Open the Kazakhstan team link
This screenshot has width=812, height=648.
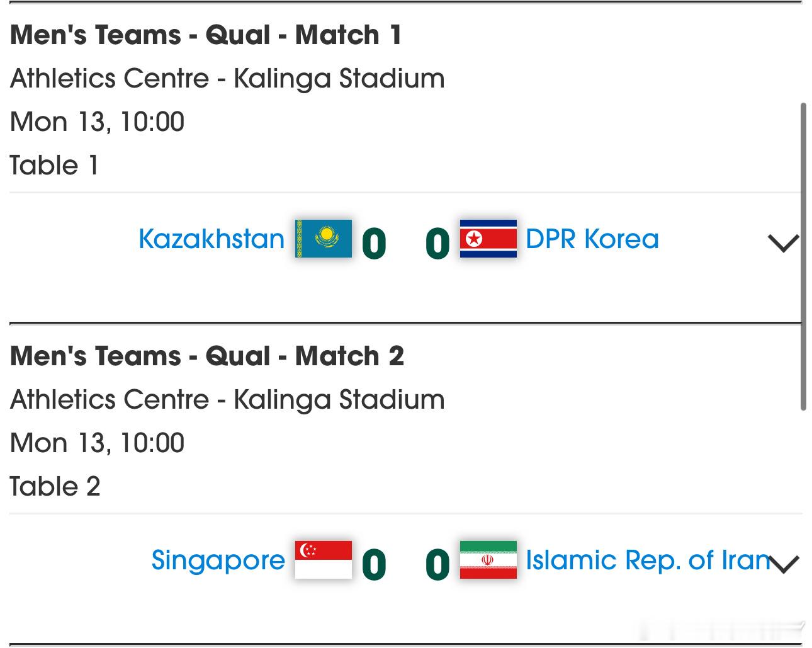click(x=211, y=239)
